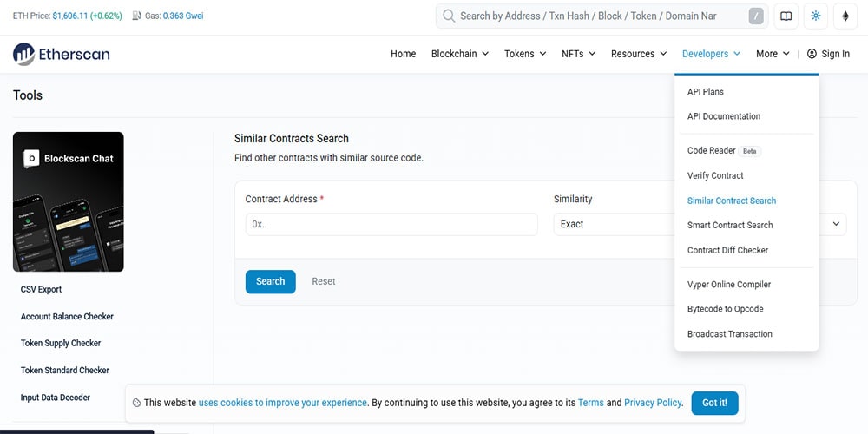The height and width of the screenshot is (434, 868).
Task: Click the book reader icon in header
Action: pyautogui.click(x=786, y=16)
